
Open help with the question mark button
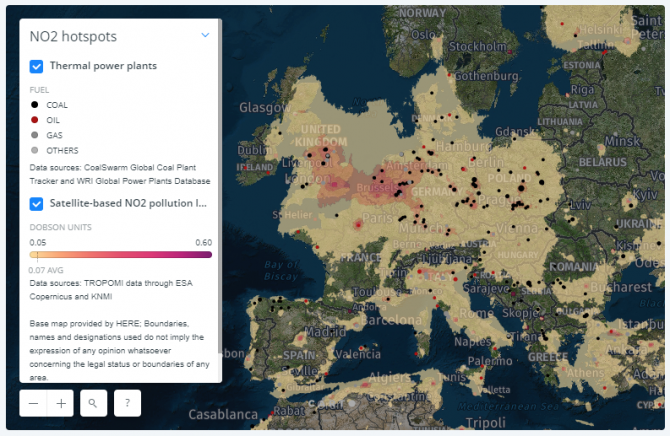click(x=127, y=403)
